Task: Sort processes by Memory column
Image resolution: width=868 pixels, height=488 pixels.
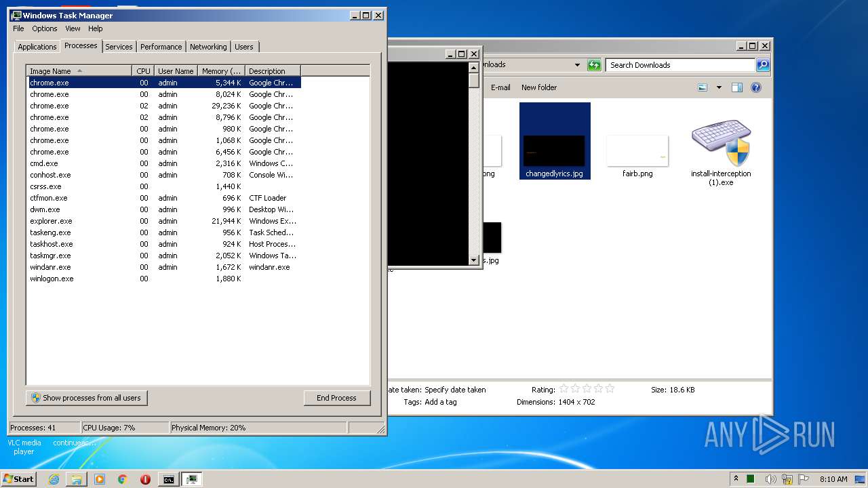Action: click(221, 70)
